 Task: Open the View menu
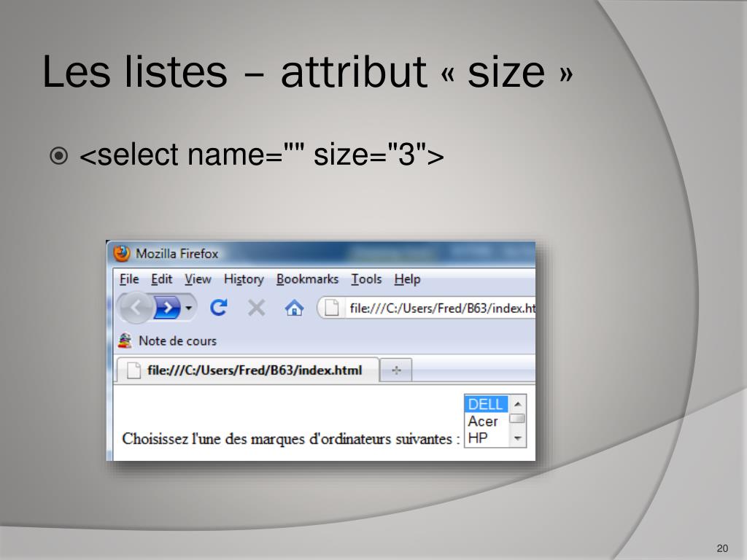pyautogui.click(x=198, y=279)
